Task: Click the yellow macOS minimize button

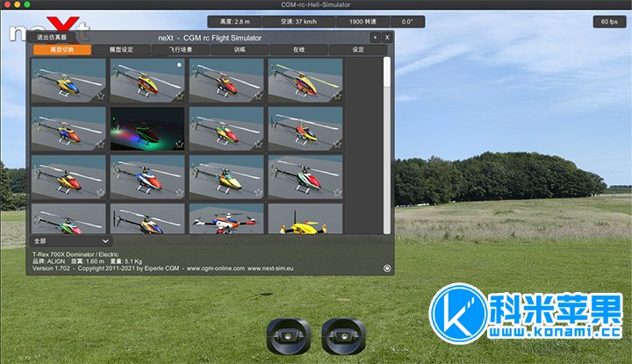Action: coord(17,4)
